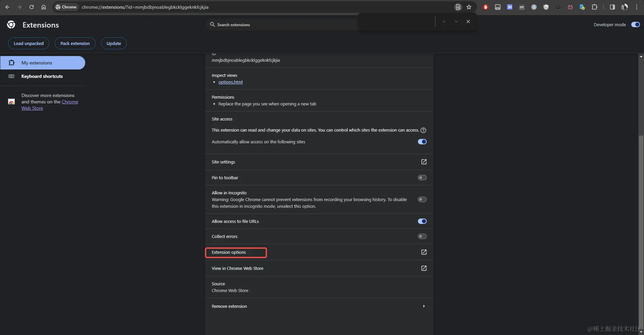Open Keyboard shortcuts in sidebar
This screenshot has width=644, height=335.
(43, 76)
